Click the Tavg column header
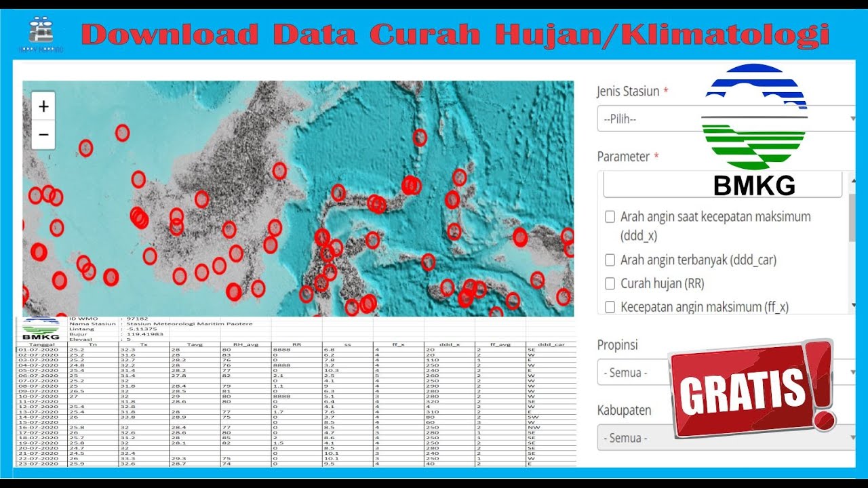 click(x=195, y=344)
